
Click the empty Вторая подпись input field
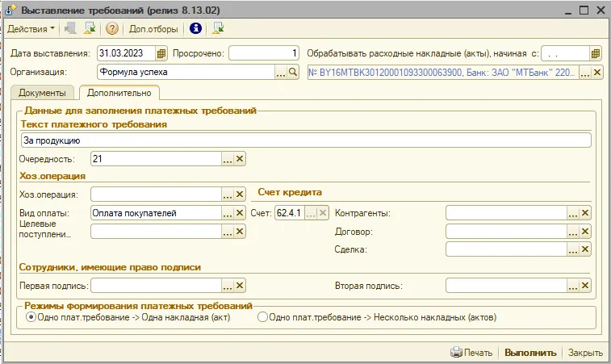pyautogui.click(x=506, y=286)
